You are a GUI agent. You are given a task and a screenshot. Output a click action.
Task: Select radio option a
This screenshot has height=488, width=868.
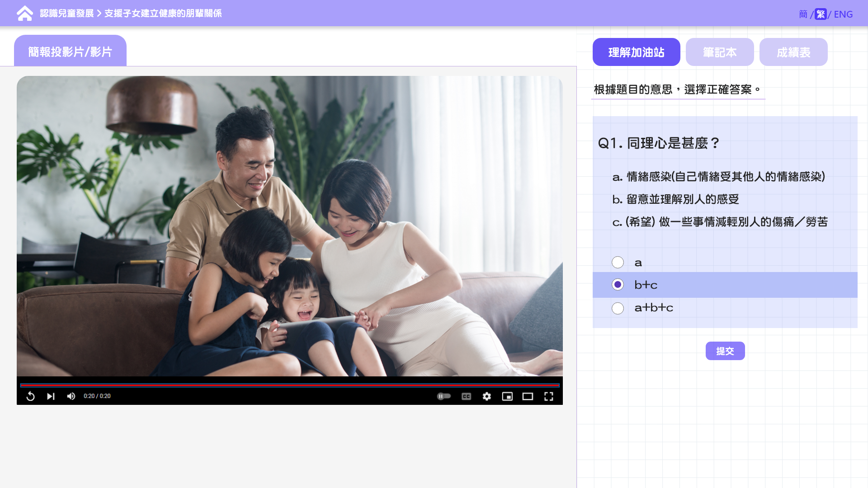pos(618,263)
